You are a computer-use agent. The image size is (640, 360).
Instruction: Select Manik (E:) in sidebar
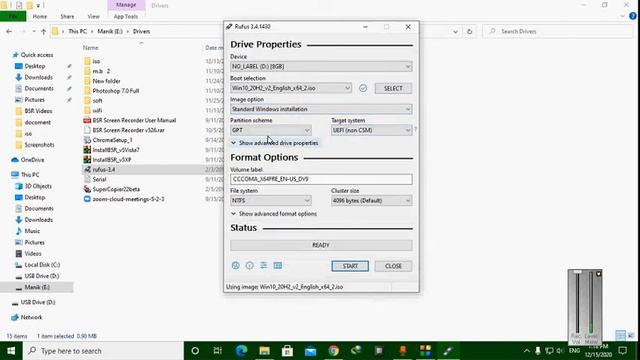(37, 287)
